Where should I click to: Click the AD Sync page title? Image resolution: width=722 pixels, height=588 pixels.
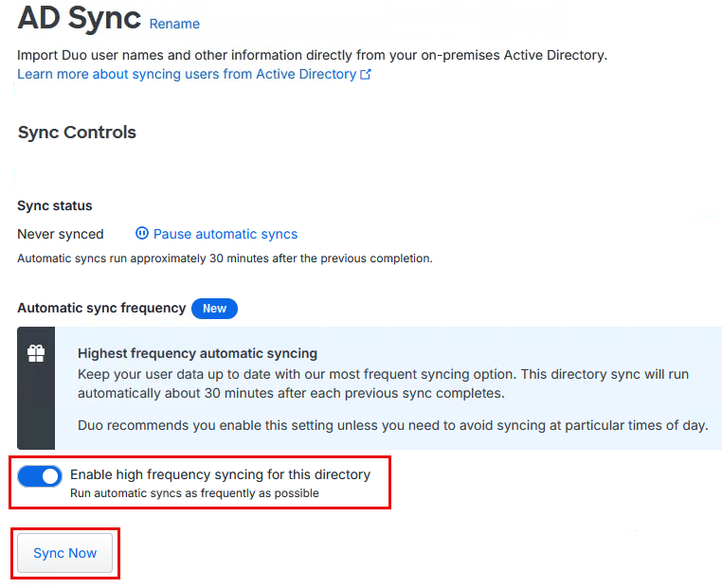pyautogui.click(x=79, y=18)
